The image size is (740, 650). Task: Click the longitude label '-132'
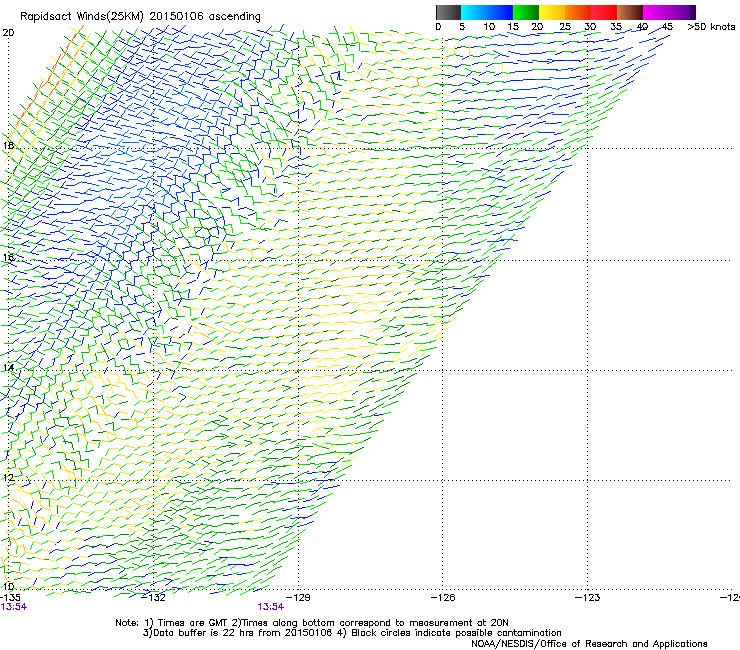coord(154,598)
